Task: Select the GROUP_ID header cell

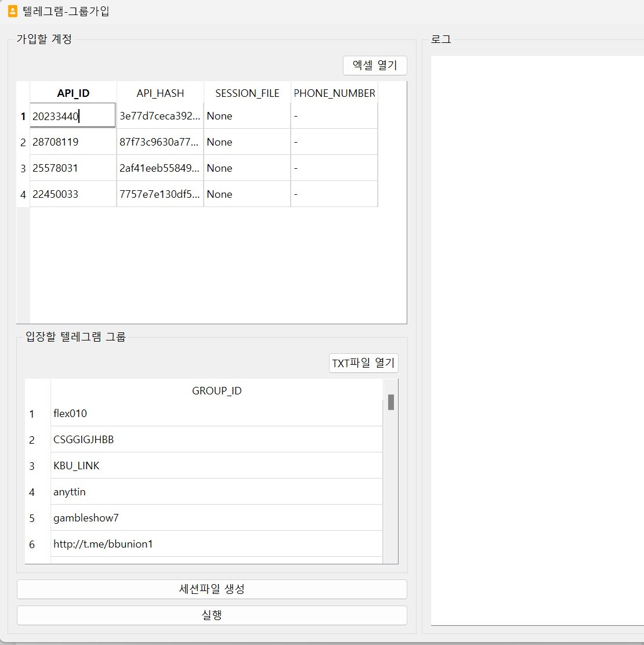Action: [x=216, y=390]
